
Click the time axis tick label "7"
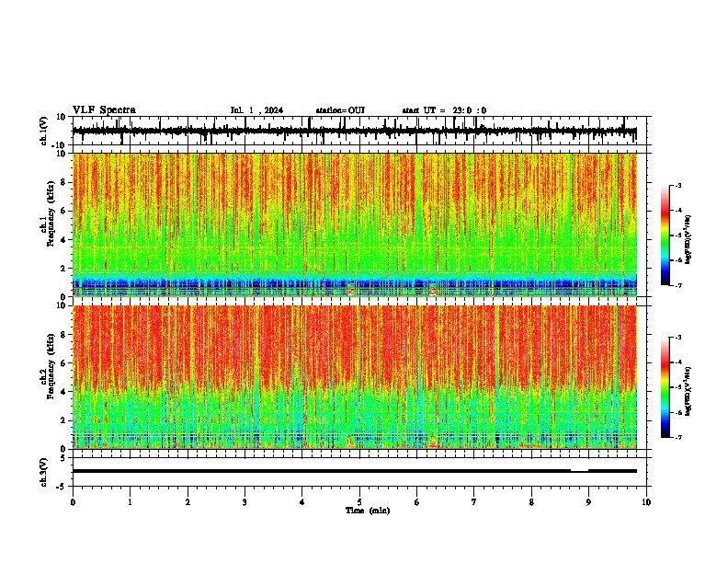pyautogui.click(x=474, y=502)
